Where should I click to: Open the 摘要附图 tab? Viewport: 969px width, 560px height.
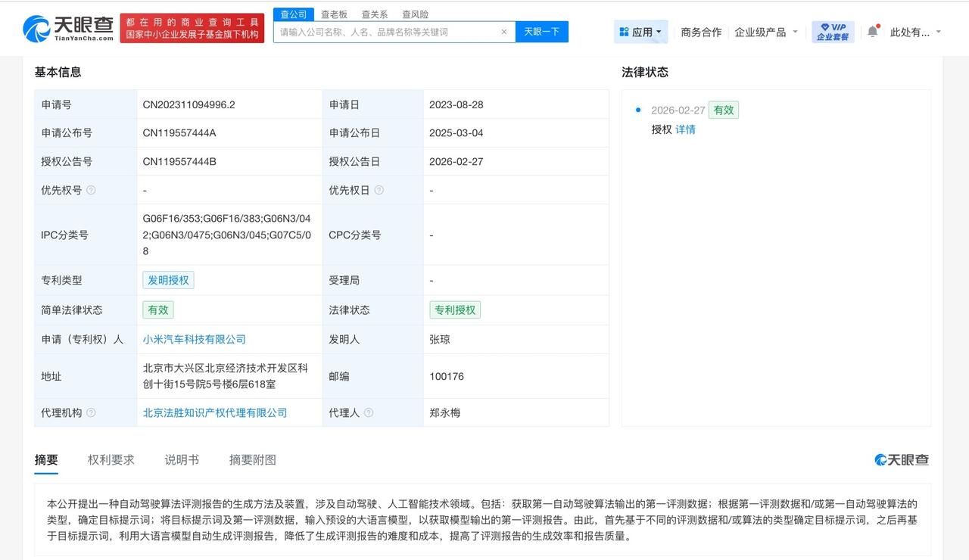251,459
